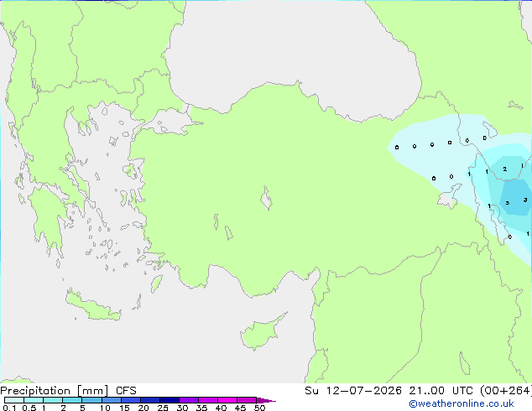Open the weatheronline.co.uk link
The image size is (532, 411).
click(x=462, y=403)
